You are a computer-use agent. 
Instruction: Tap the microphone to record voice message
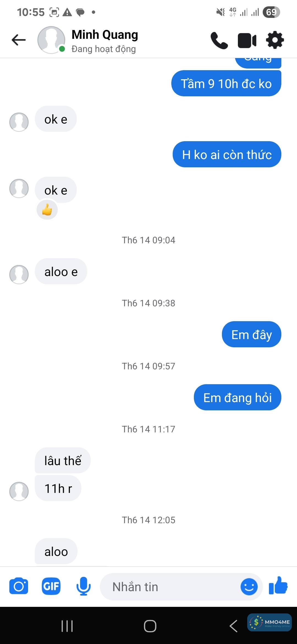pos(83,586)
